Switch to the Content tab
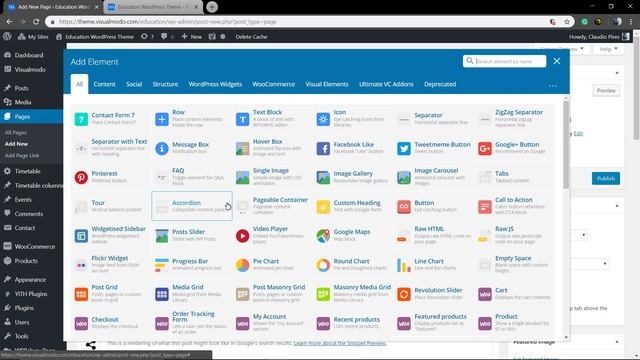 click(x=104, y=84)
